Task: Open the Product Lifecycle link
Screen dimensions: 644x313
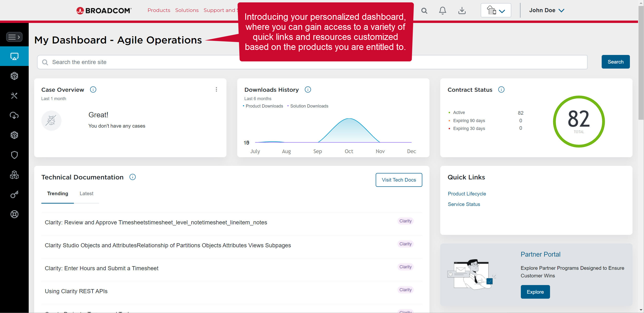Action: point(467,194)
